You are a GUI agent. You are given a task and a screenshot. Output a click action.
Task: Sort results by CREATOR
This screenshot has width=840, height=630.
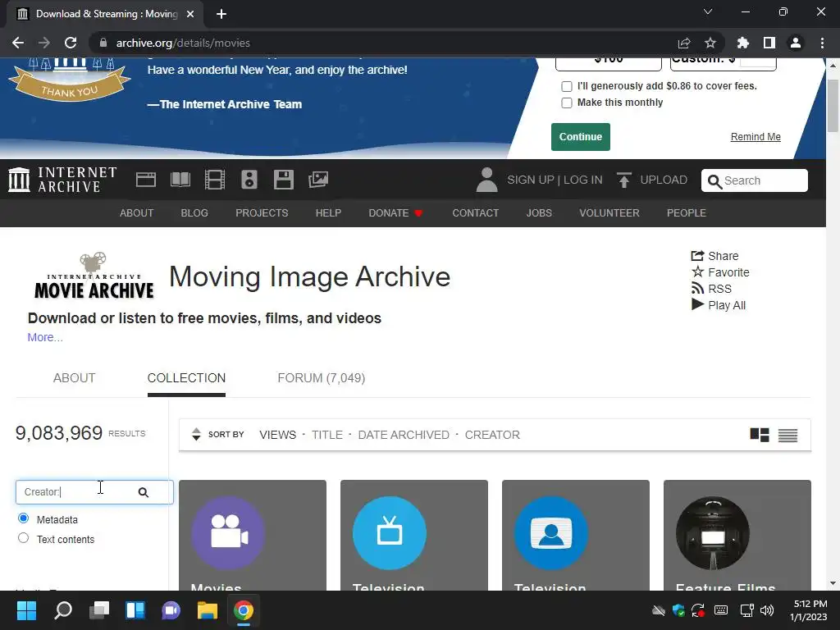pos(492,435)
